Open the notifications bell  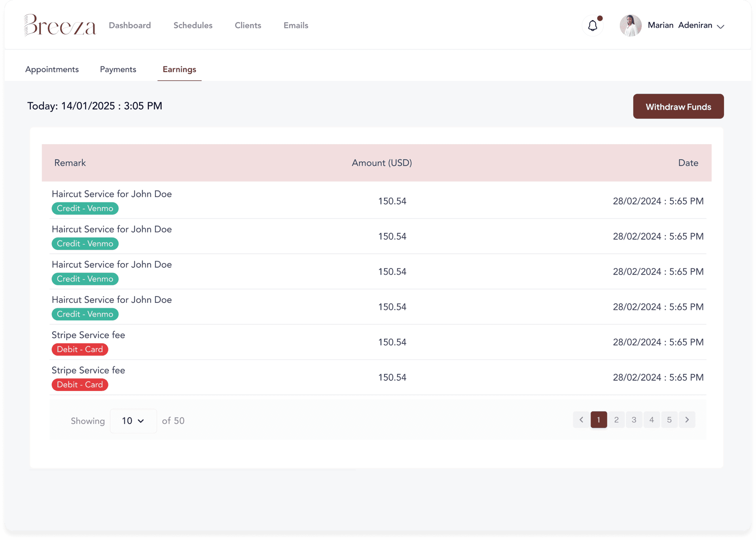point(592,26)
